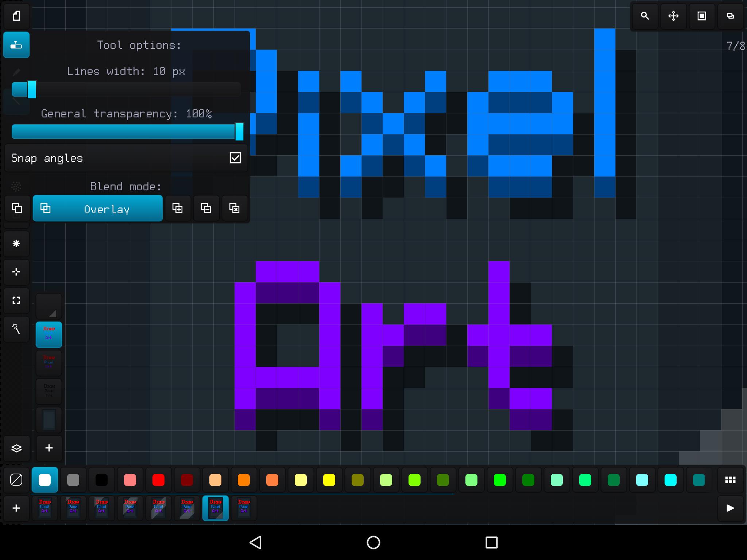This screenshot has width=747, height=560.
Task: Expand the full color palette grid
Action: [x=730, y=480]
